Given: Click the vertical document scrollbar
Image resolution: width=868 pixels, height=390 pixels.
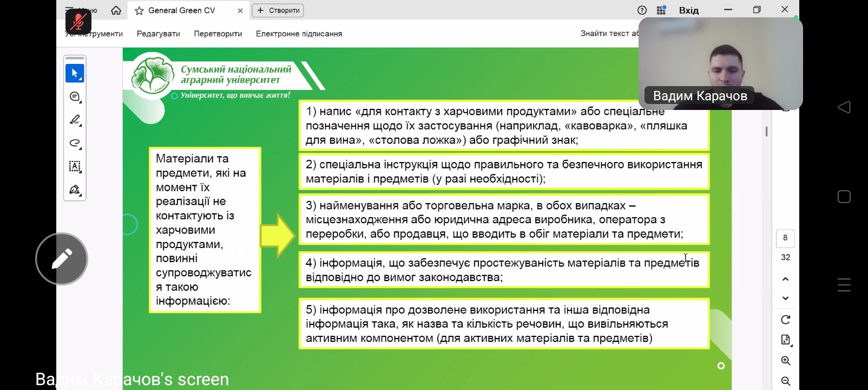Looking at the screenshot, I should (766, 132).
